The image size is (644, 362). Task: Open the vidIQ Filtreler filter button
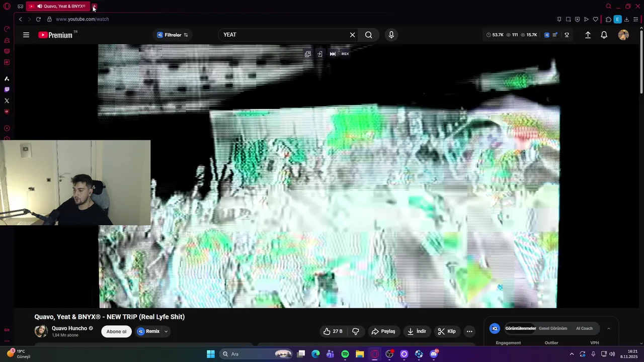173,35
